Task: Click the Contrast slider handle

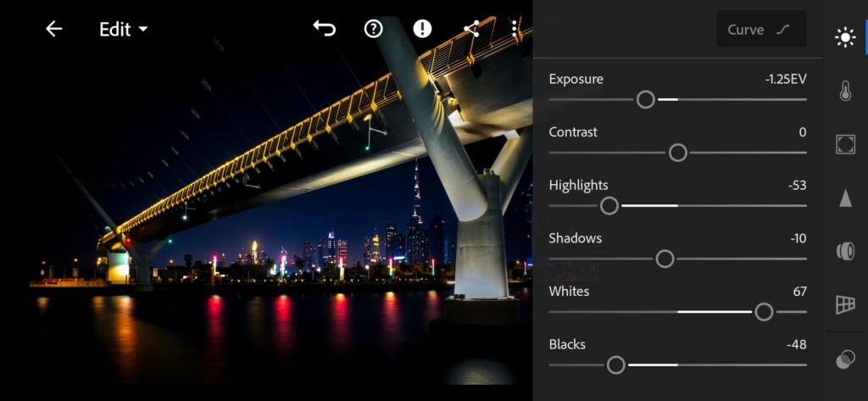Action: click(x=677, y=153)
